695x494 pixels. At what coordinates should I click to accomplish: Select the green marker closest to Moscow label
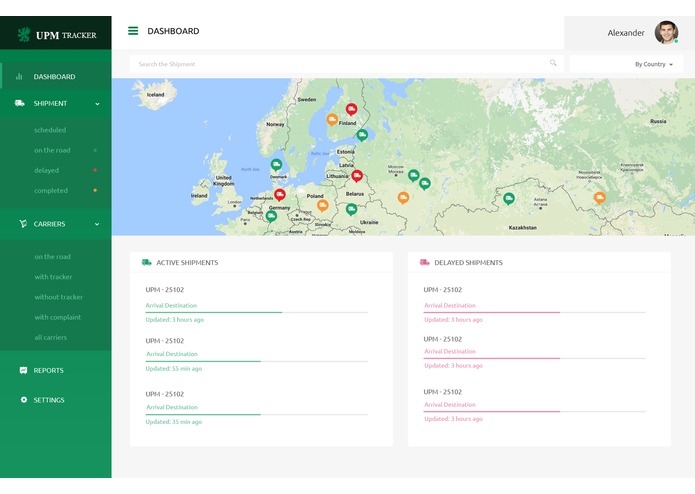click(414, 175)
